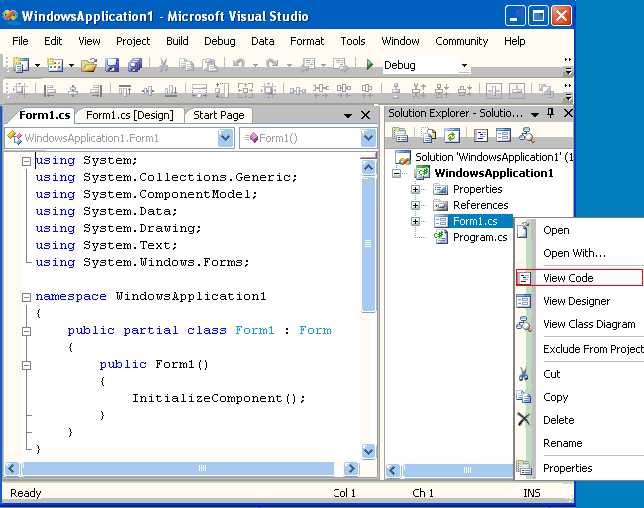The width and height of the screenshot is (644, 508).
Task: Switch to the Form1.cs [Design] tab
Action: tap(130, 115)
